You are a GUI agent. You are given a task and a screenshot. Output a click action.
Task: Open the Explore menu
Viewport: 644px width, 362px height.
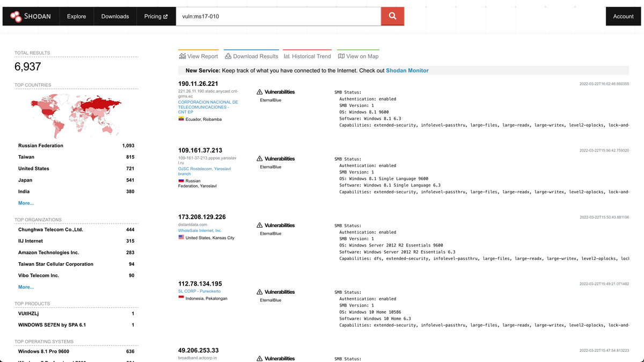[x=76, y=16]
